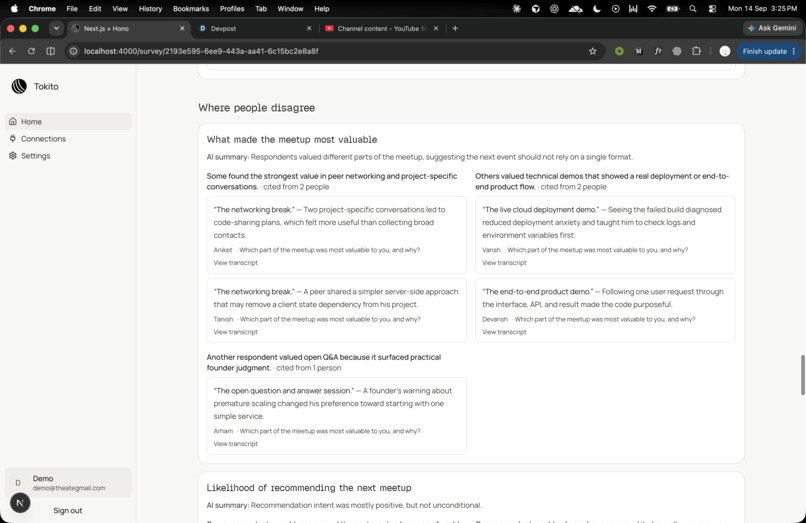The height and width of the screenshot is (523, 806).
Task: Click 'What made the meetup most valuable' title
Action: [291, 139]
